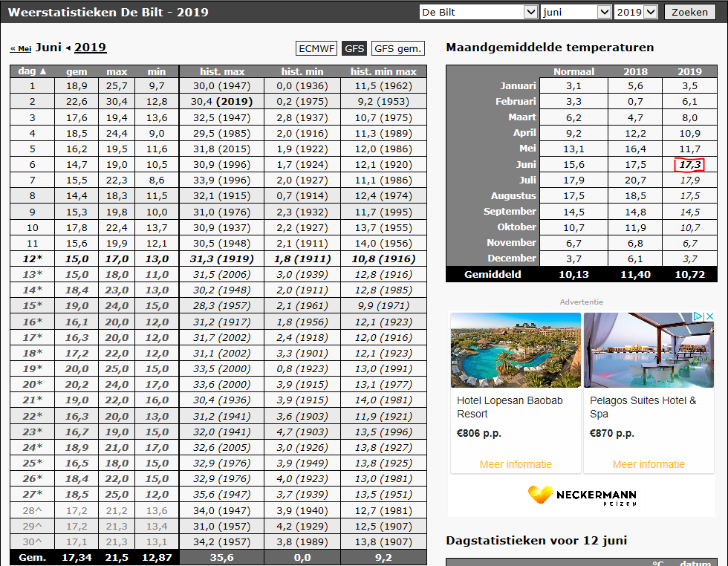Viewport: 728px width, 566px height.
Task: Select day 12* row in table
Action: click(218, 258)
